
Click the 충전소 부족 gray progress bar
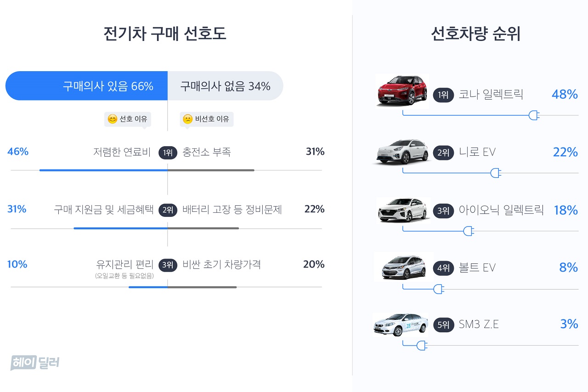(211, 170)
